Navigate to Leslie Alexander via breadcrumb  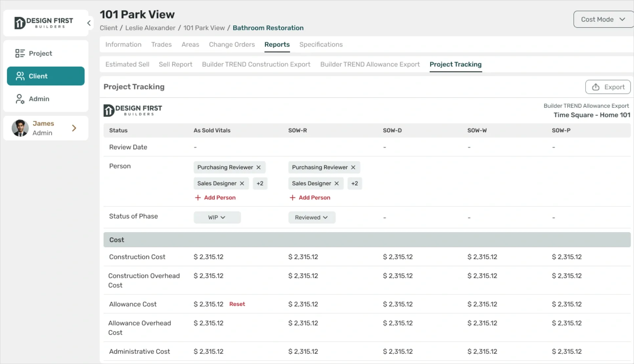(x=150, y=28)
